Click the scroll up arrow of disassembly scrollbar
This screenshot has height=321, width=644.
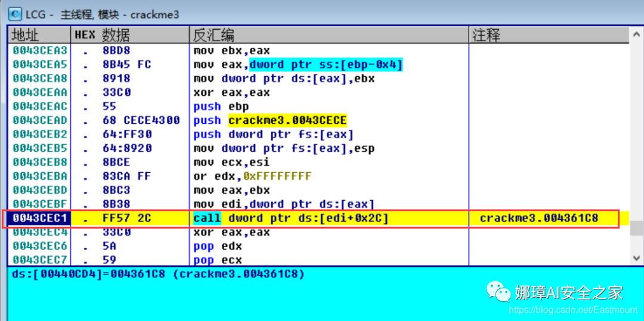(x=636, y=35)
